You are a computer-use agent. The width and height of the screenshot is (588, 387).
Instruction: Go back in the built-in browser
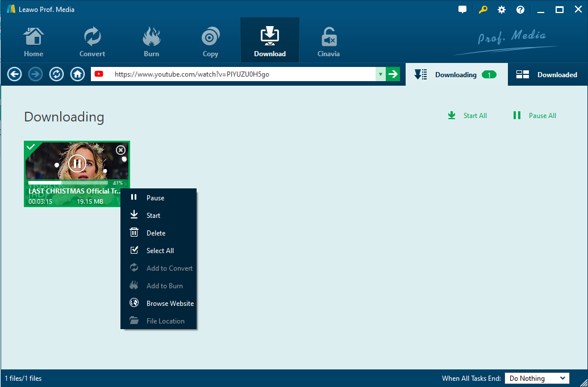(15, 74)
